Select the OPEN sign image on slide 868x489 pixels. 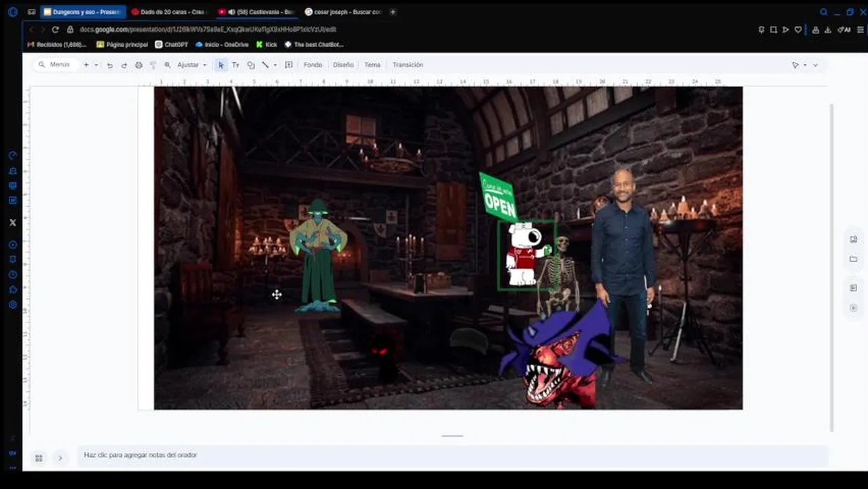498,196
